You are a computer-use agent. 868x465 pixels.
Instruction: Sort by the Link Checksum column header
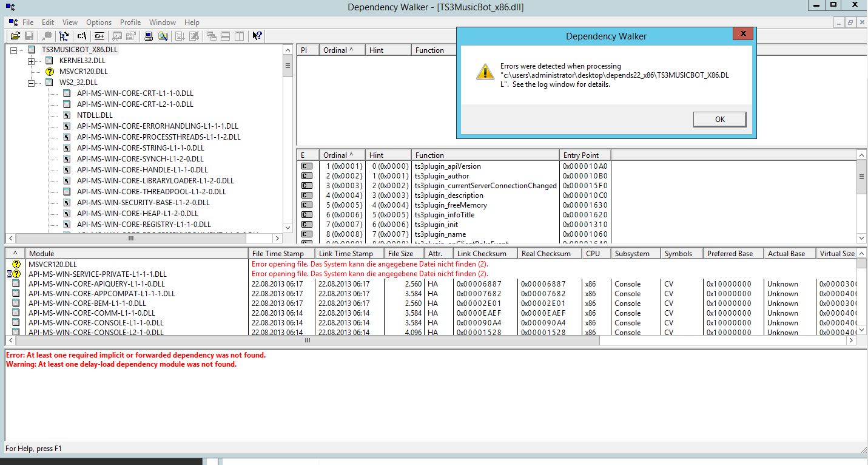[x=486, y=253]
